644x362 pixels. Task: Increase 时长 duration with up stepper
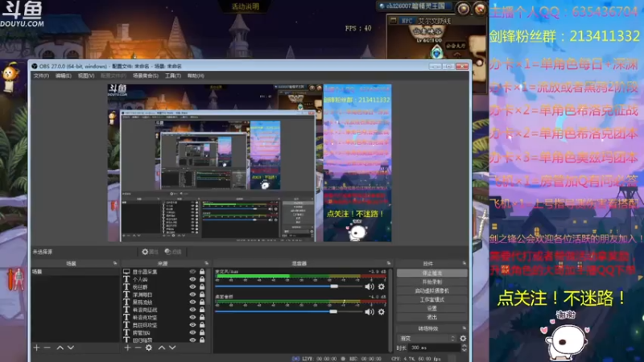point(464,346)
